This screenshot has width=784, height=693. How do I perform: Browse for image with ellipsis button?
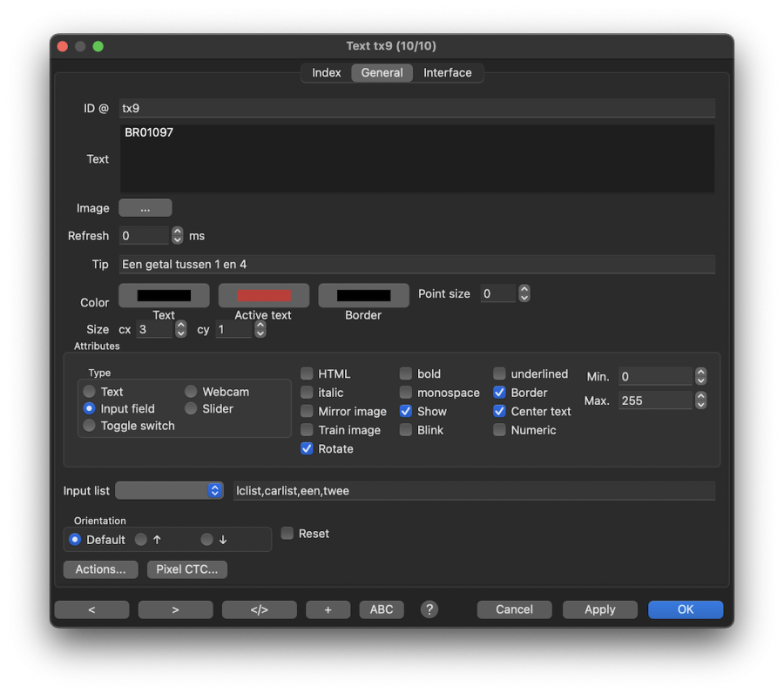(145, 208)
